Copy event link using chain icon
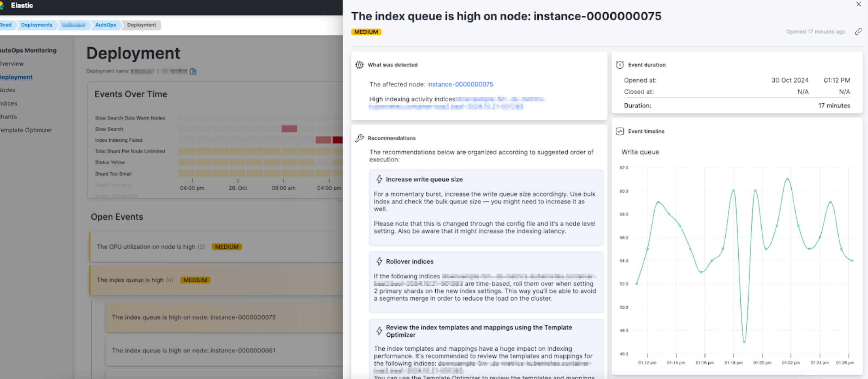 [x=858, y=32]
